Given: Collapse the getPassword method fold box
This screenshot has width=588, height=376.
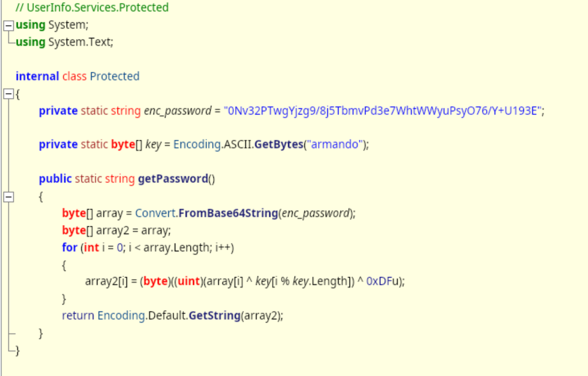Looking at the screenshot, I should [9, 197].
